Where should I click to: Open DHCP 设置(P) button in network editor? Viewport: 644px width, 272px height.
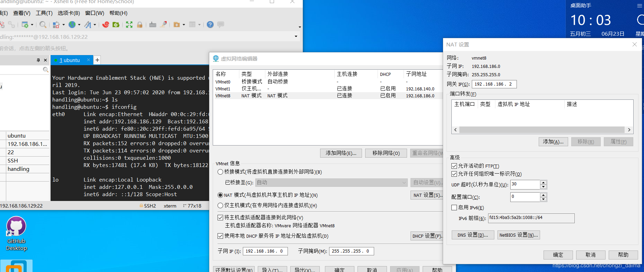point(427,236)
